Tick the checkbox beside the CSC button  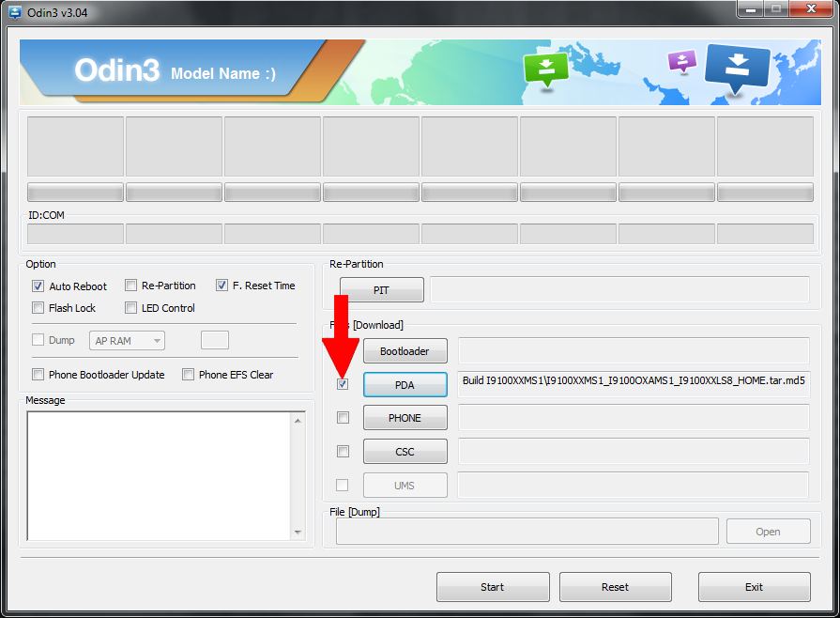(343, 452)
